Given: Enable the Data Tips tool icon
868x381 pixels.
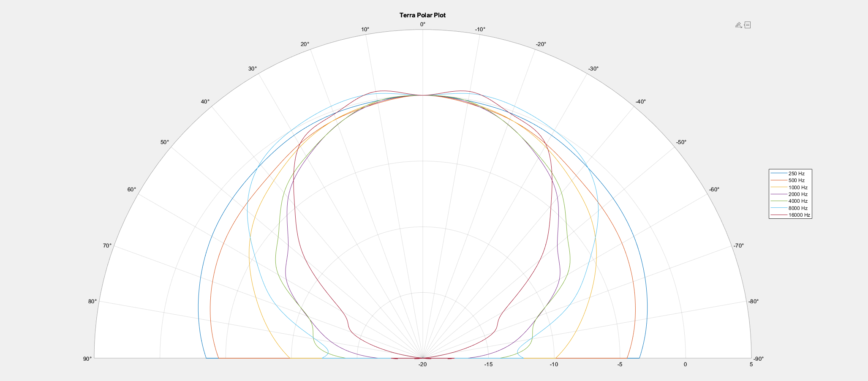Looking at the screenshot, I should click(748, 25).
